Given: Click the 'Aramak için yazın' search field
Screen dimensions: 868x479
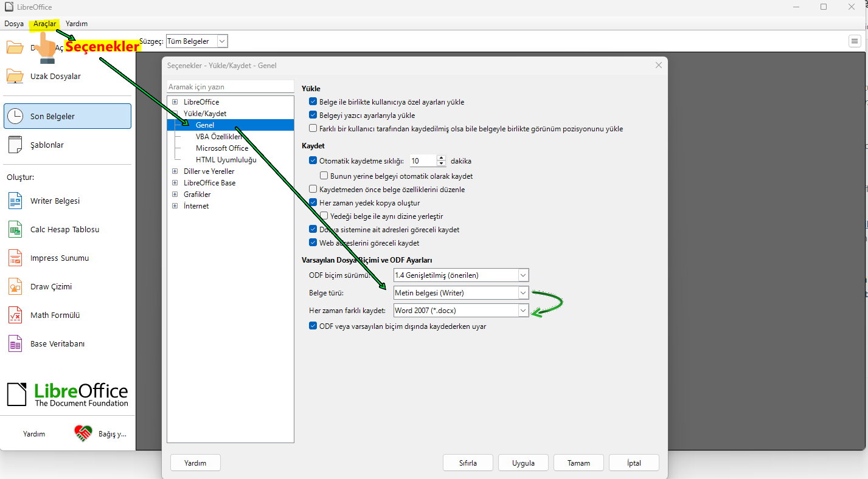Looking at the screenshot, I should (230, 87).
